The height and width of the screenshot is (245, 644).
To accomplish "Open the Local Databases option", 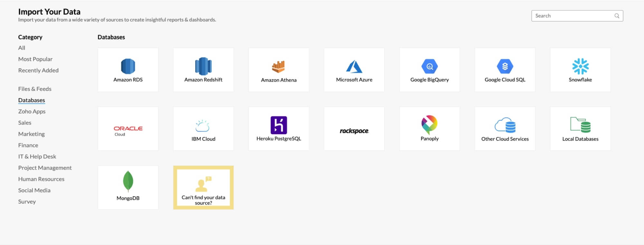I will coord(580,129).
